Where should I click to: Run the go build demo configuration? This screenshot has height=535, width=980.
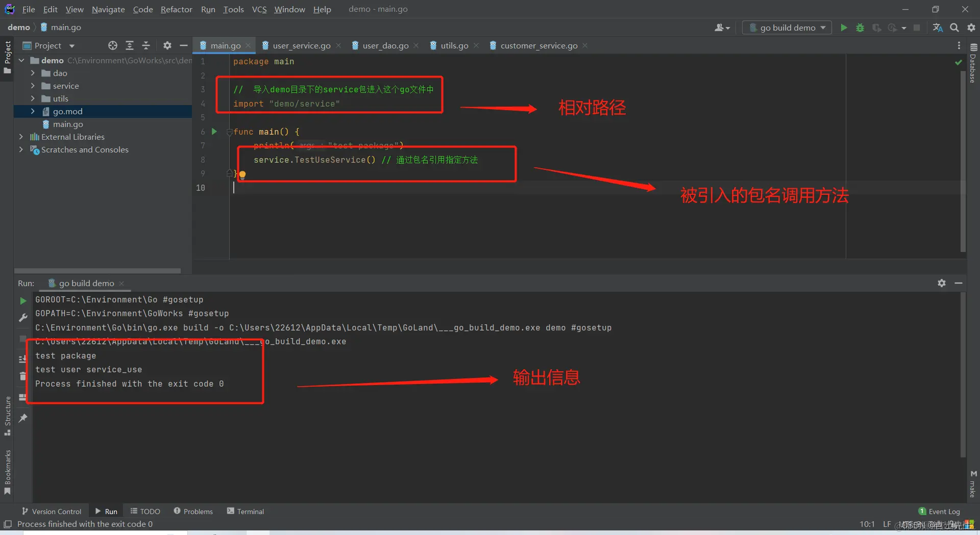click(x=844, y=28)
